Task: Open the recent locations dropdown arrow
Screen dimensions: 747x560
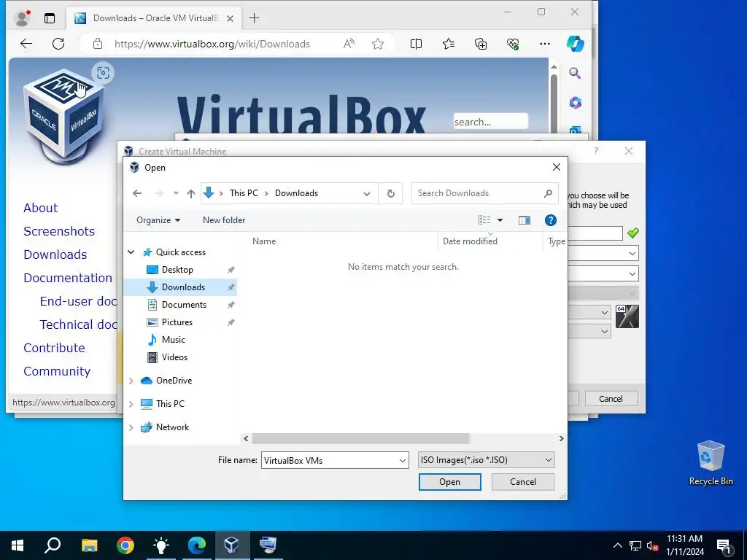Action: (177, 193)
